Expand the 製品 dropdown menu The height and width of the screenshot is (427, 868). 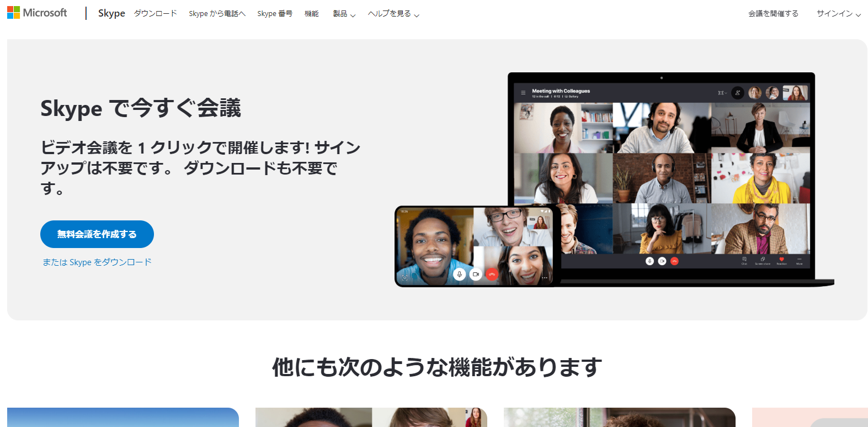click(x=344, y=14)
